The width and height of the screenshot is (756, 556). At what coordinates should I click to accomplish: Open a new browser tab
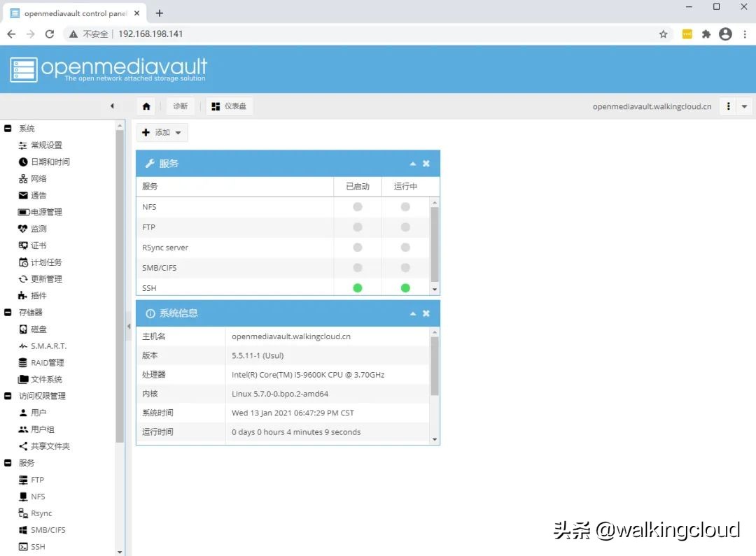point(160,13)
